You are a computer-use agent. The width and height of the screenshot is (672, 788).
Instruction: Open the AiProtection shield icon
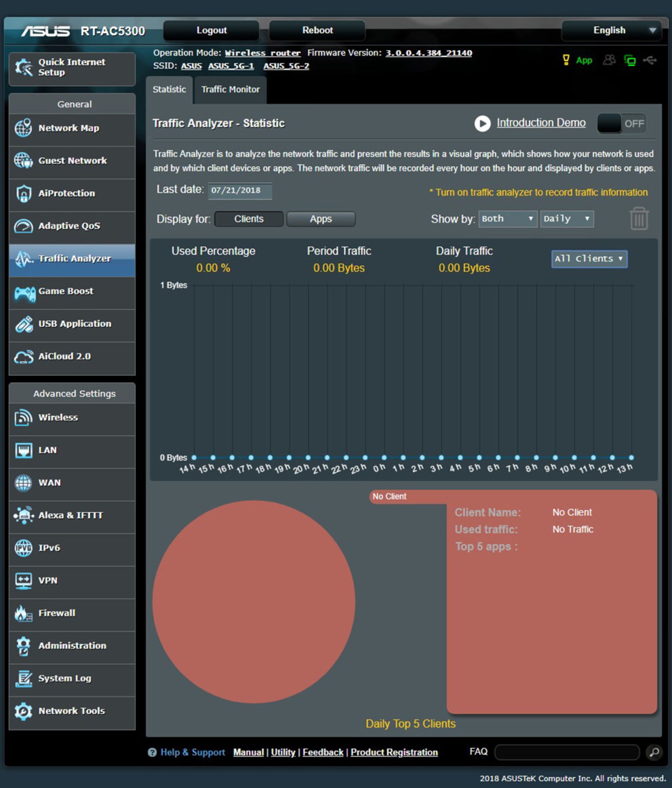coord(23,194)
